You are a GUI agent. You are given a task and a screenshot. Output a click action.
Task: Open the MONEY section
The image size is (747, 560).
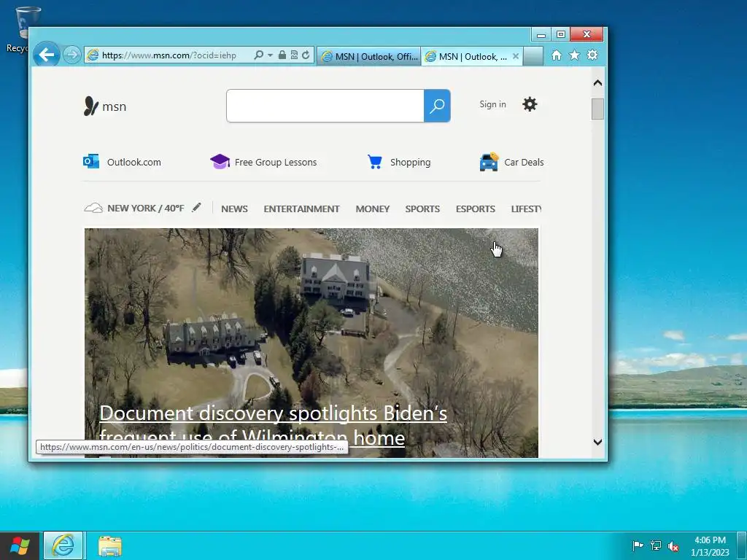[x=373, y=209]
